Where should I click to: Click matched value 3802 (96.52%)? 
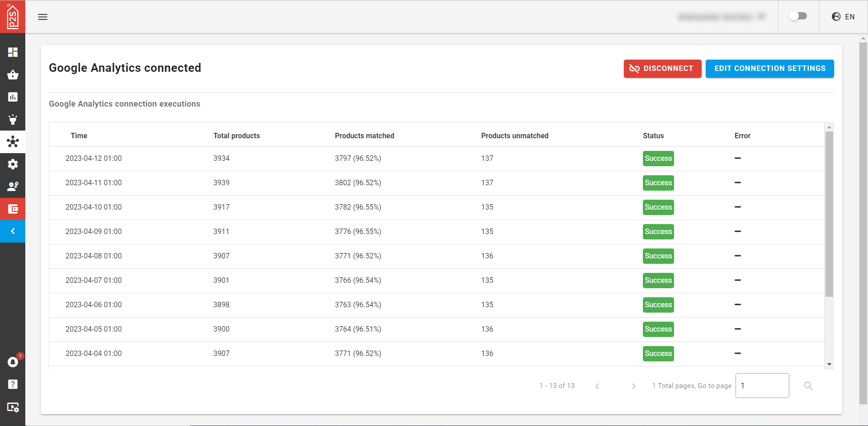[x=358, y=183]
